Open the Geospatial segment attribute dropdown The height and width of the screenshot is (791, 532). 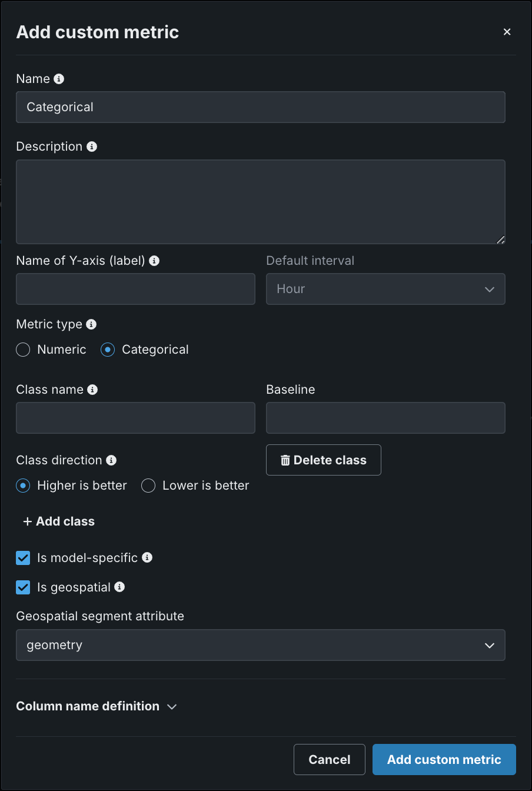260,645
